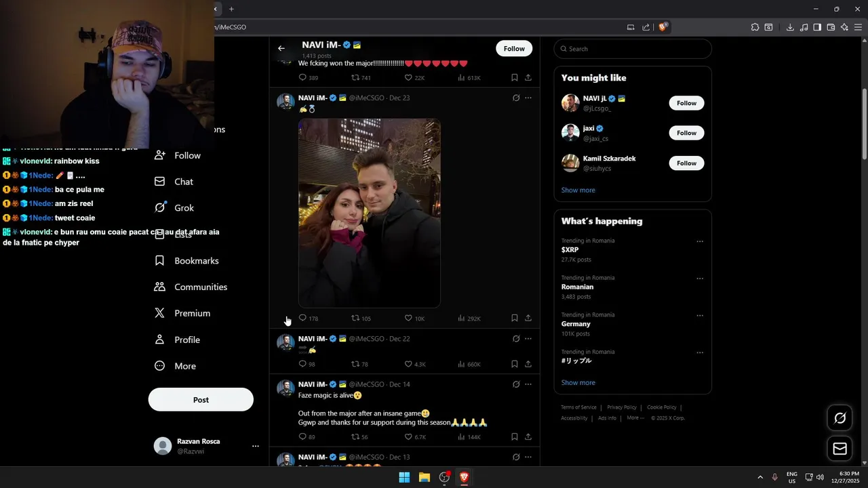Image resolution: width=868 pixels, height=488 pixels.
Task: Click the Brave Shields lion icon
Action: tap(664, 27)
